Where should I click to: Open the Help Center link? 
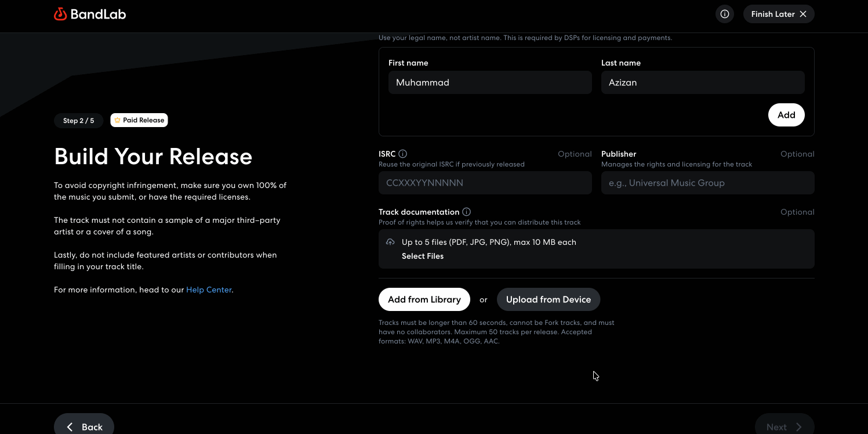[209, 290]
